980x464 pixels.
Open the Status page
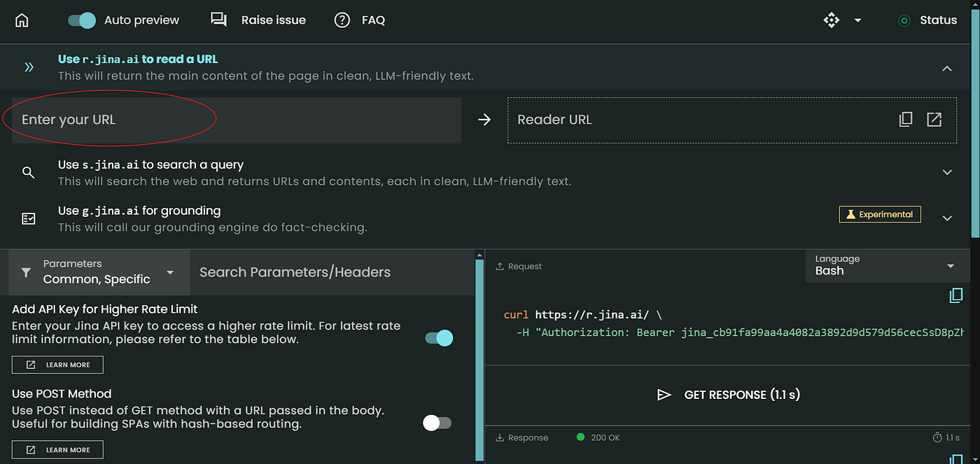point(938,20)
